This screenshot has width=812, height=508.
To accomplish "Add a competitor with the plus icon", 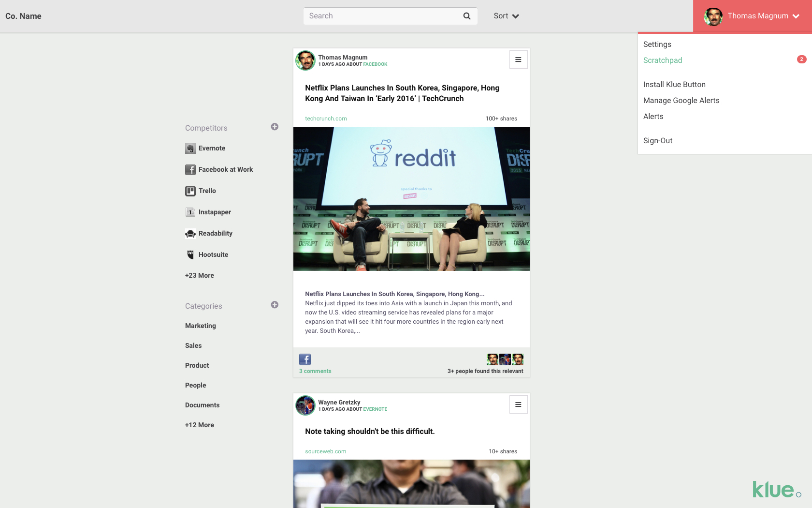I will click(x=275, y=127).
